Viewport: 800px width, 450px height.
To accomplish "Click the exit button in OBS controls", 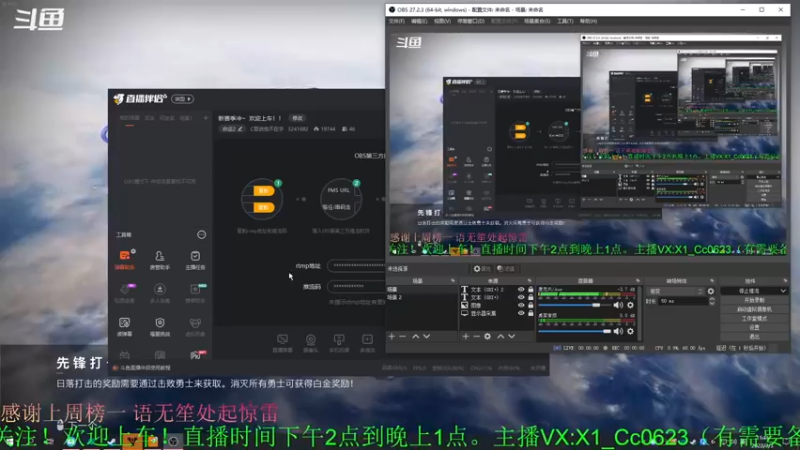I will pyautogui.click(x=754, y=337).
